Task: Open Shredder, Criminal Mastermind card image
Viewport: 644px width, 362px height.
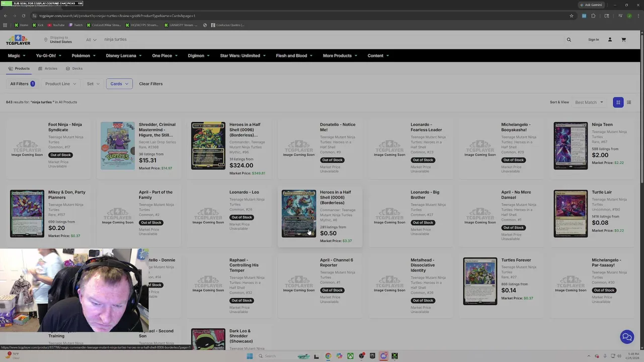Action: tap(118, 146)
